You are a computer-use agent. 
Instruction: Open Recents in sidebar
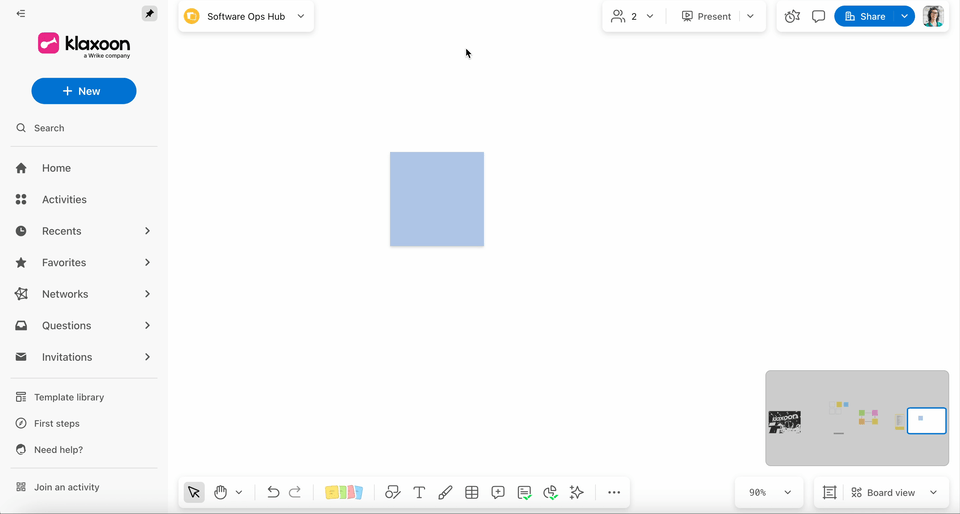tap(61, 231)
